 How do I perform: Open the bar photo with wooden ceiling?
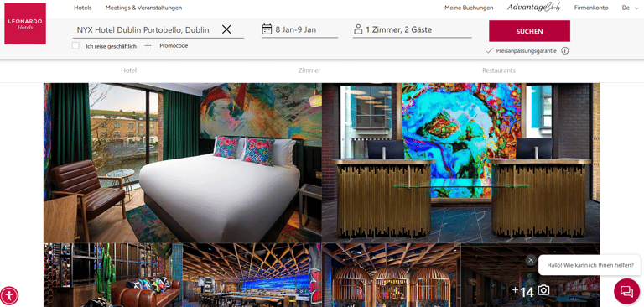[252, 275]
